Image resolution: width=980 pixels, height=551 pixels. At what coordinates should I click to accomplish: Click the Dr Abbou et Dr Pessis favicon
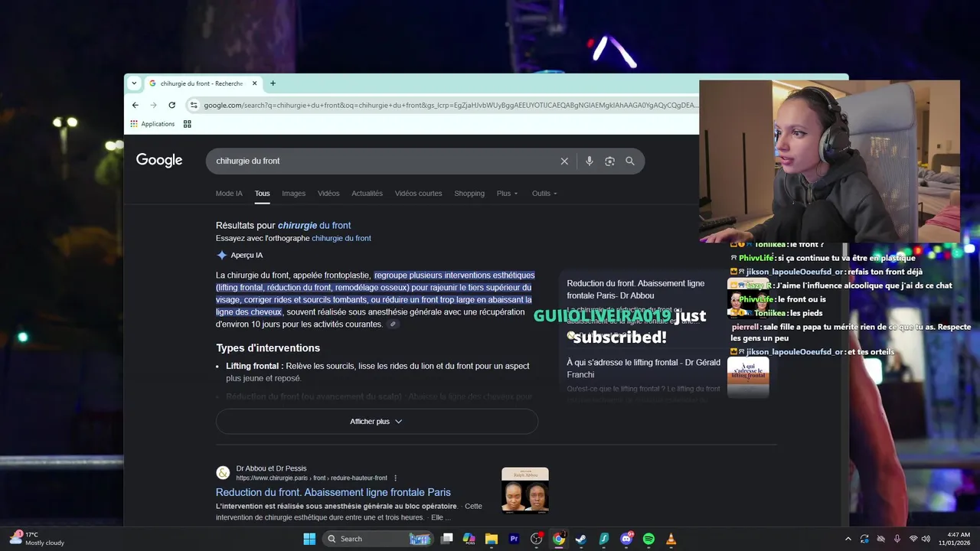pyautogui.click(x=223, y=473)
